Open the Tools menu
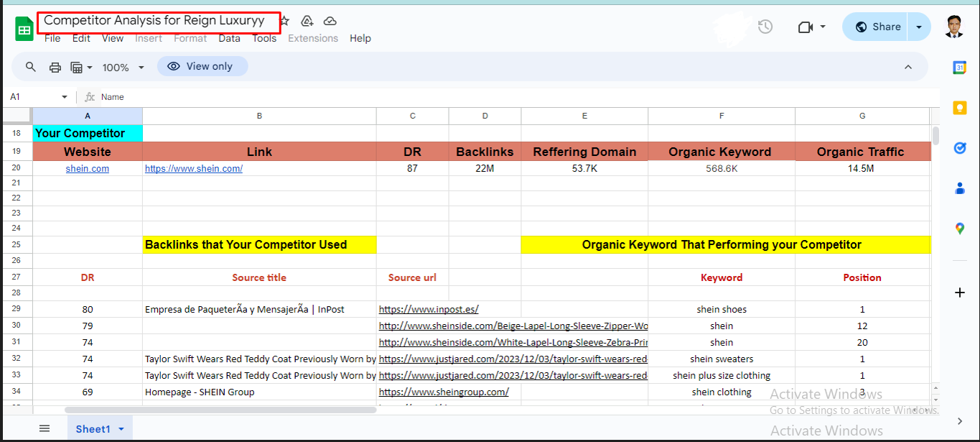The width and height of the screenshot is (980, 442). point(264,38)
